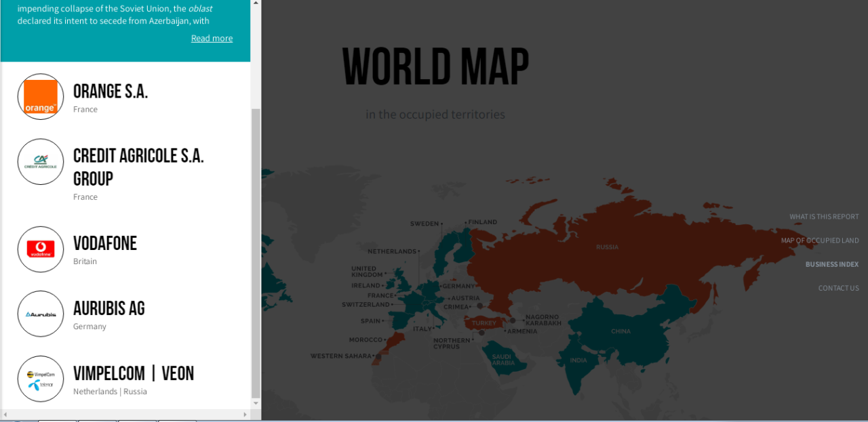Viewport: 868px width, 422px height.
Task: Click the horizontal scroll right arrow
Action: pos(245,415)
